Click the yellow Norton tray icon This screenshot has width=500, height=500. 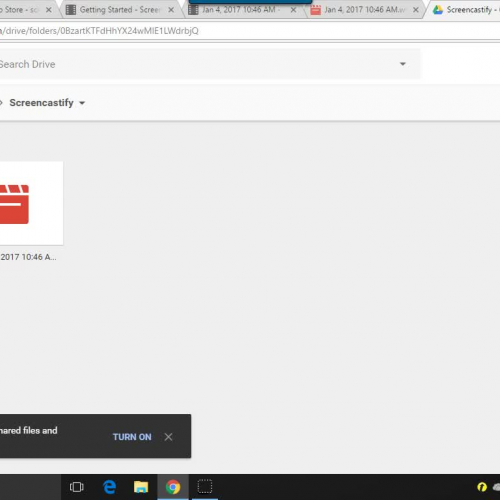coord(482,487)
